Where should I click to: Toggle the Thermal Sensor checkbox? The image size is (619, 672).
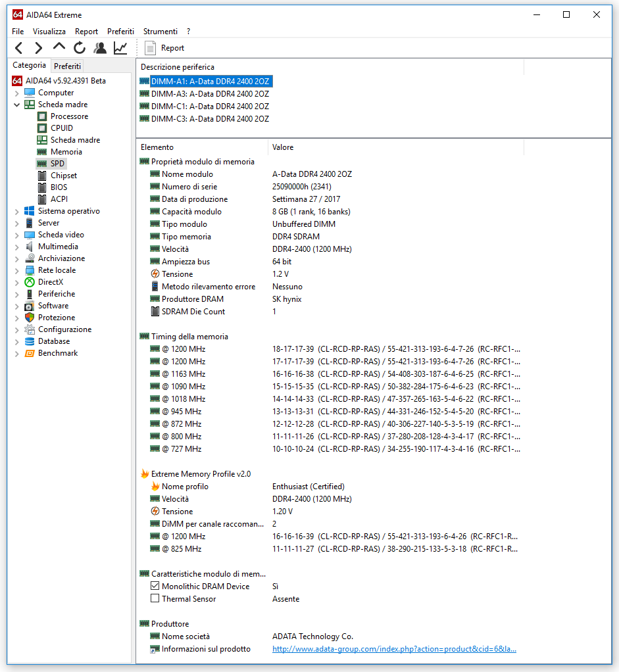click(x=155, y=598)
